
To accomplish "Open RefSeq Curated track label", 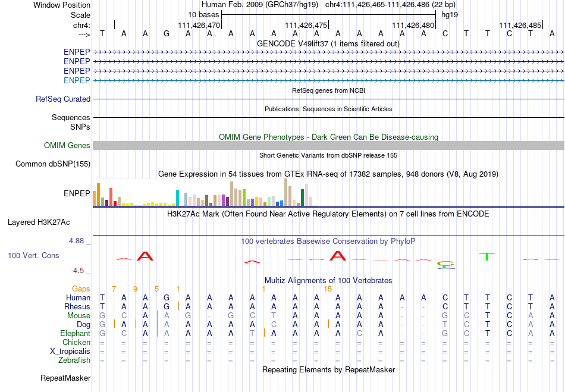I will (x=63, y=99).
